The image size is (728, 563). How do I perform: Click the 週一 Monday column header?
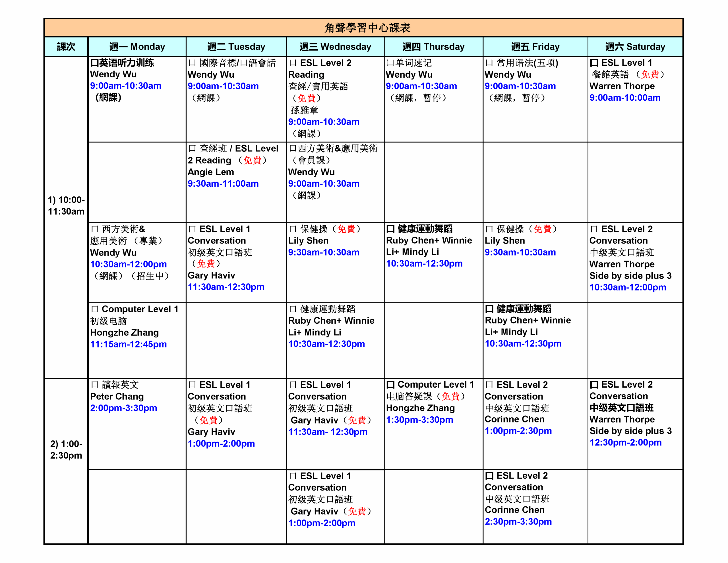coord(137,47)
